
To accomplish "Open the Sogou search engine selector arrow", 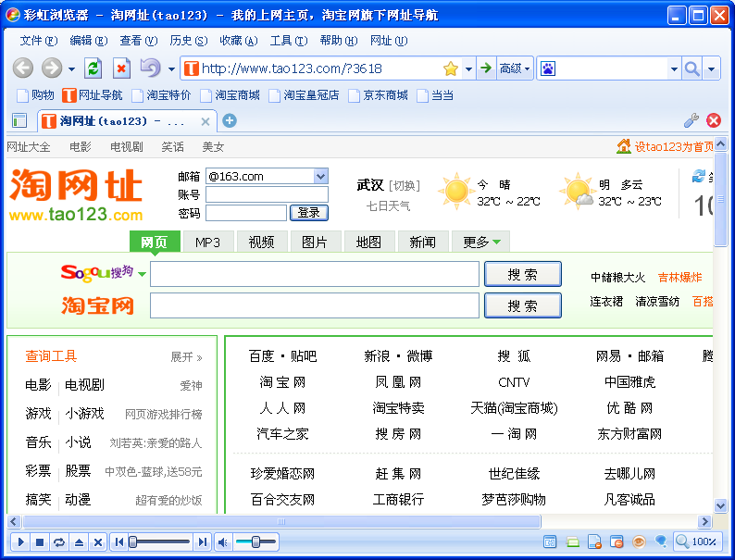I will pyautogui.click(x=142, y=274).
